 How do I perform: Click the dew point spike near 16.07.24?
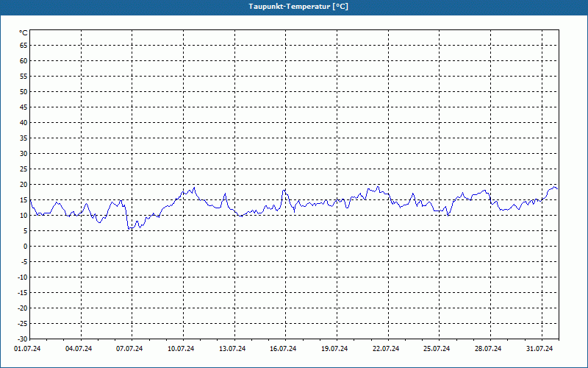[284, 190]
